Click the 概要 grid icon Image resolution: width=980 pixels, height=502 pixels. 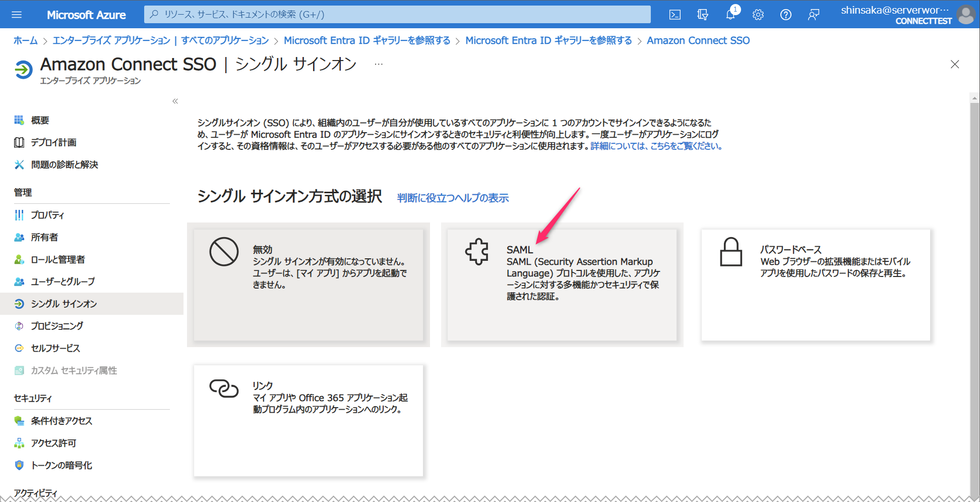(x=19, y=120)
